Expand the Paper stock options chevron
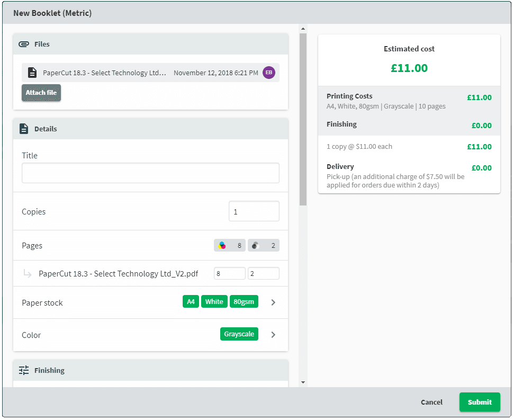This screenshot has width=513, height=420. coord(273,302)
